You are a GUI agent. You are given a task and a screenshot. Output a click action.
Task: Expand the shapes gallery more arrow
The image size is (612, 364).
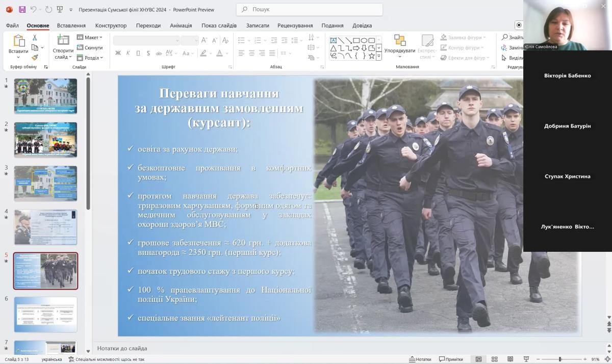(379, 57)
